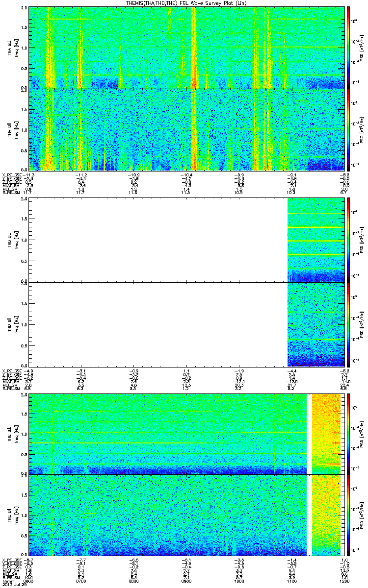Image resolution: width=368 pixels, height=588 pixels.
Task: Click 'X_RE_GSE' label under the THA panels
Action: coord(11,174)
